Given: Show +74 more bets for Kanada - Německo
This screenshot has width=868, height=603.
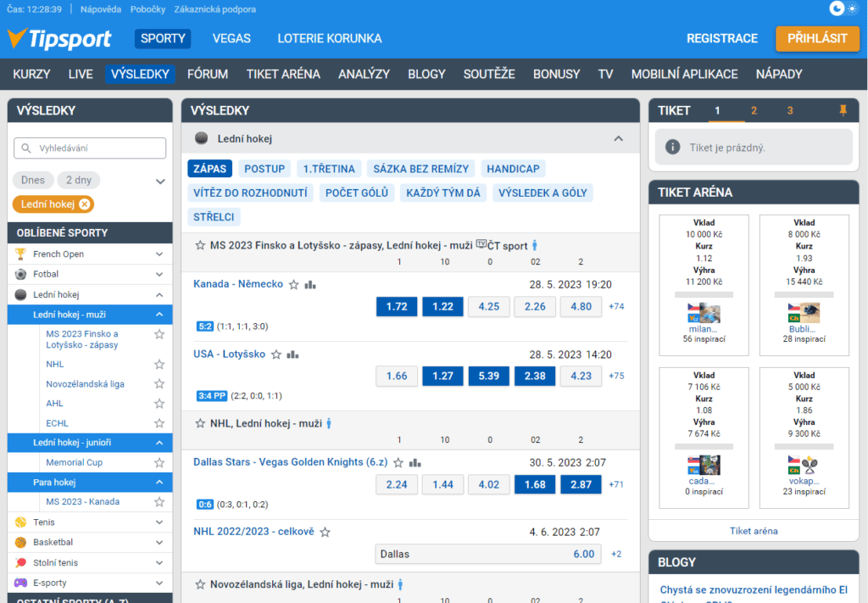Looking at the screenshot, I should coord(616,306).
